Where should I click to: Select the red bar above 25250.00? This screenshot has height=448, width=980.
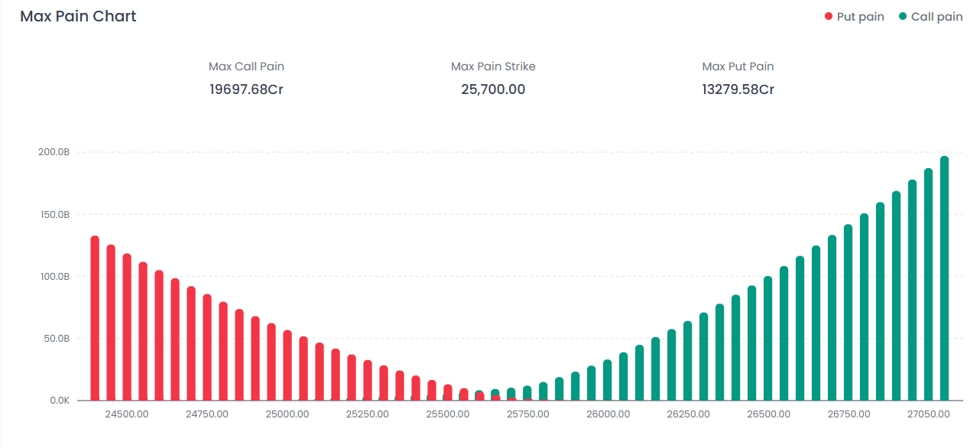coord(368,380)
